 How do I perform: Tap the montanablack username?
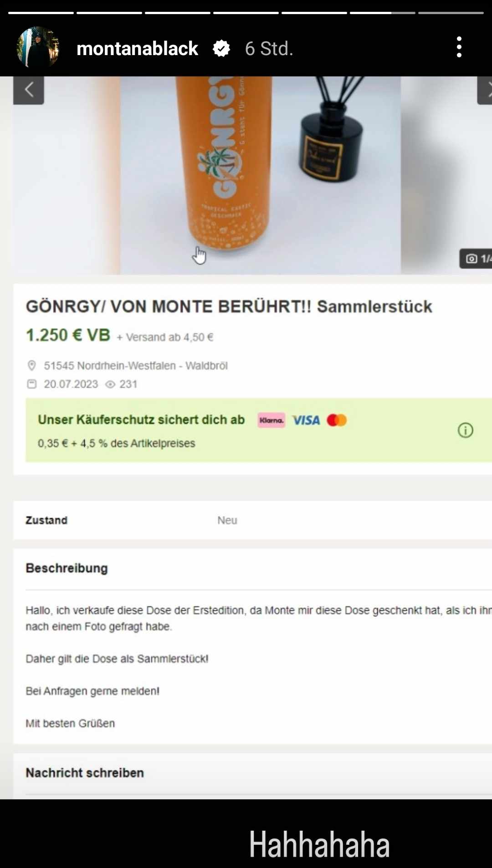137,48
